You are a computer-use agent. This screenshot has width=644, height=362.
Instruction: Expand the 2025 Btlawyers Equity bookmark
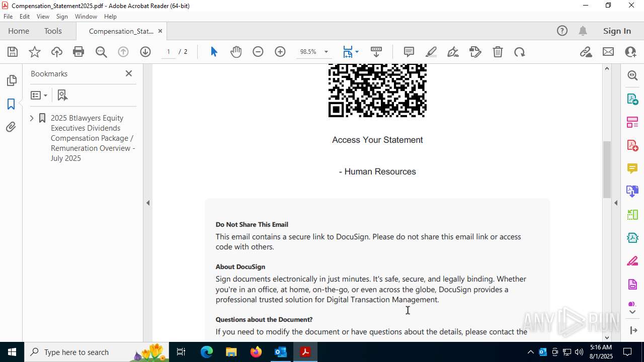tap(32, 118)
